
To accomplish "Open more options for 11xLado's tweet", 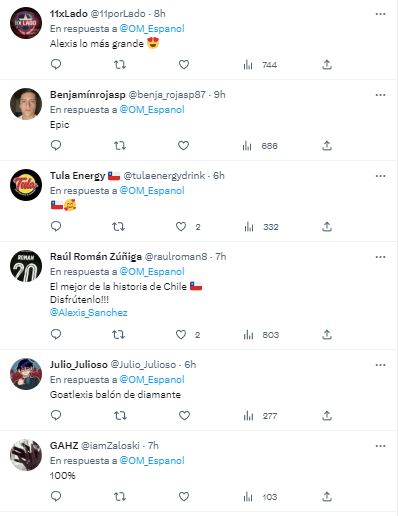I will 380,14.
